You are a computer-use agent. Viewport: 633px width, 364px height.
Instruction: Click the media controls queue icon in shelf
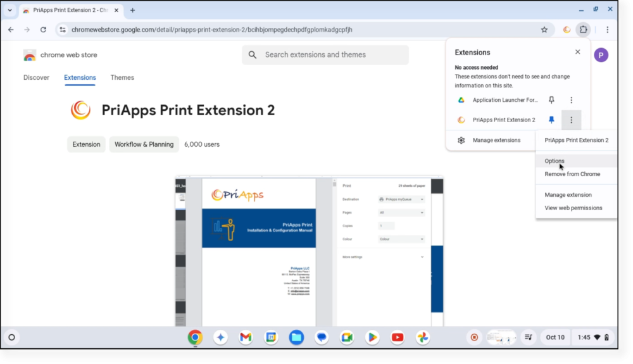[529, 337]
